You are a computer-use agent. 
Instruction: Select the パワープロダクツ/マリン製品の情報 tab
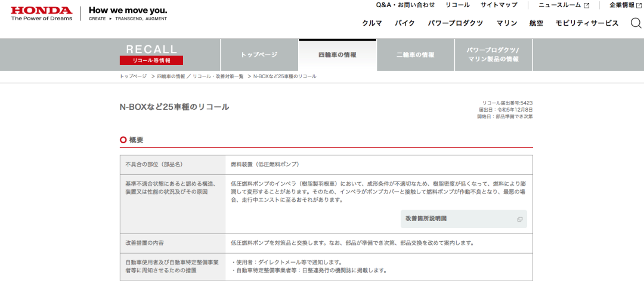click(x=493, y=55)
